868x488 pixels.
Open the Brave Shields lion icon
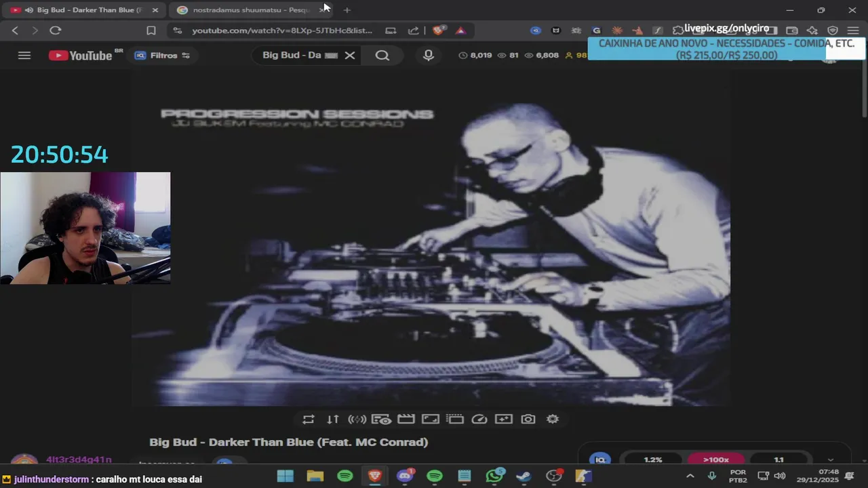point(439,30)
